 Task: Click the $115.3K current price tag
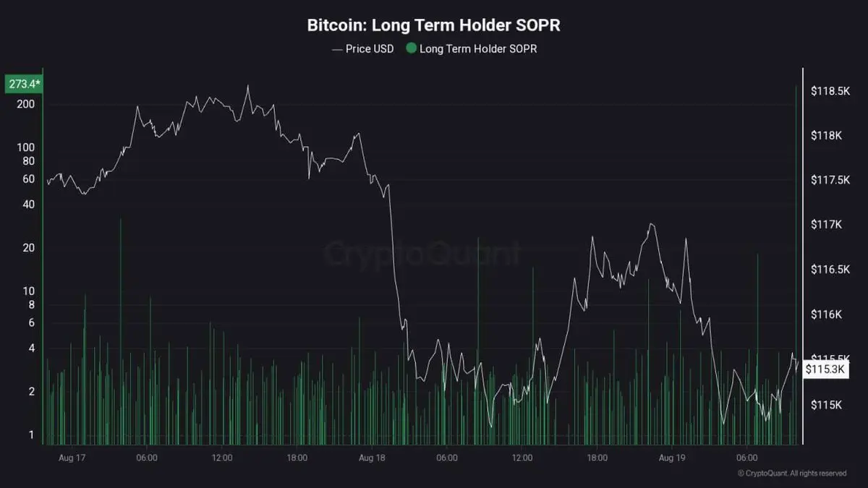825,369
